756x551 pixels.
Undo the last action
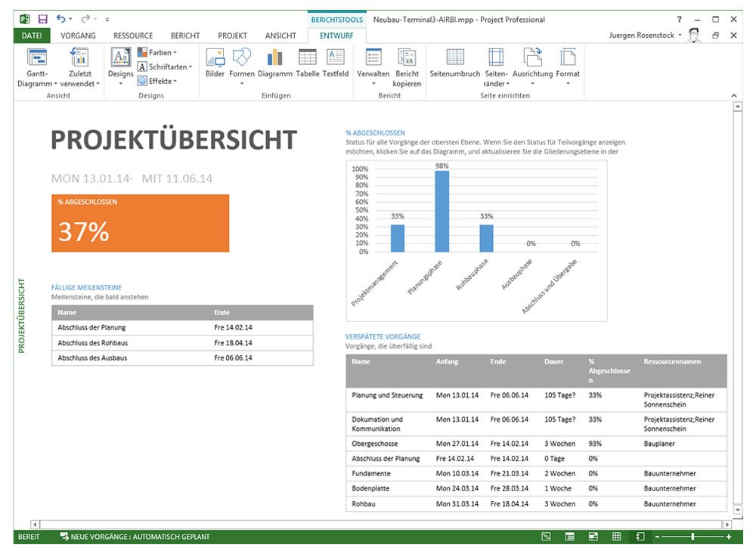coord(60,19)
